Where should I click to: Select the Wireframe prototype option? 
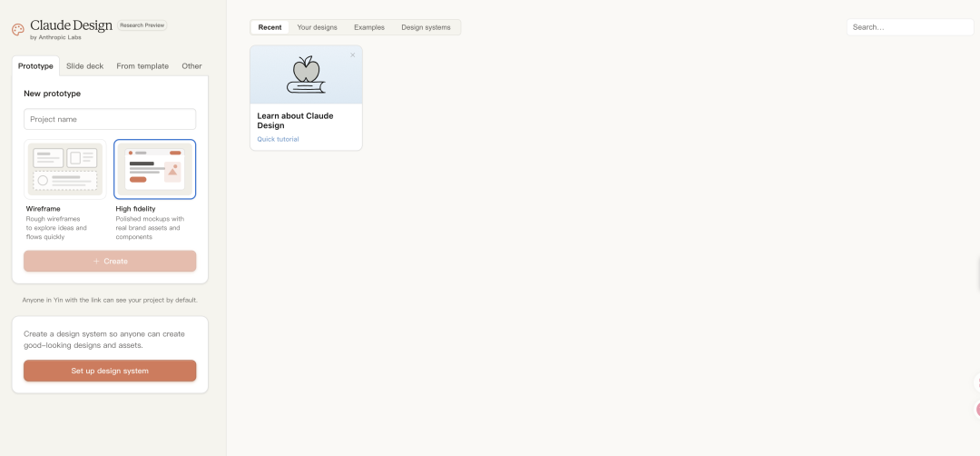click(65, 169)
